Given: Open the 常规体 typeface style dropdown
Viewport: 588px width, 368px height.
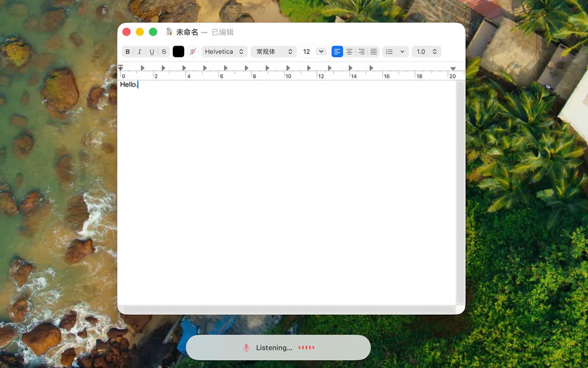Looking at the screenshot, I should (x=274, y=52).
